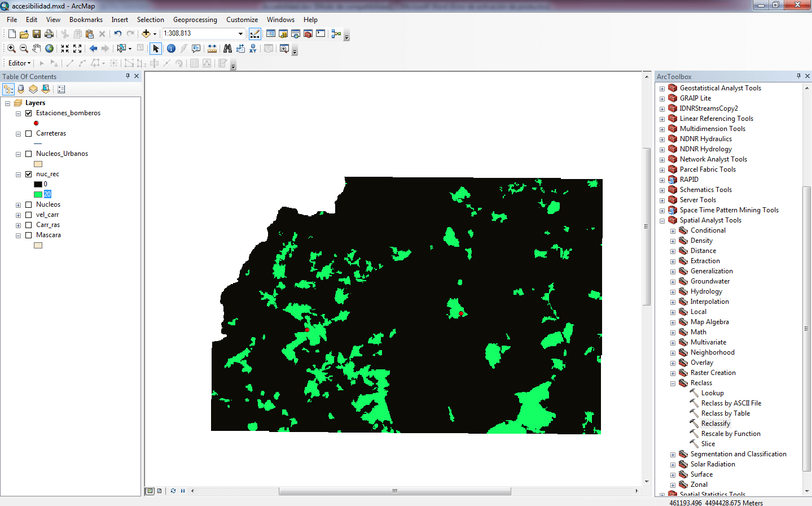The height and width of the screenshot is (506, 812).
Task: Open the map scale dropdown
Action: click(x=240, y=34)
